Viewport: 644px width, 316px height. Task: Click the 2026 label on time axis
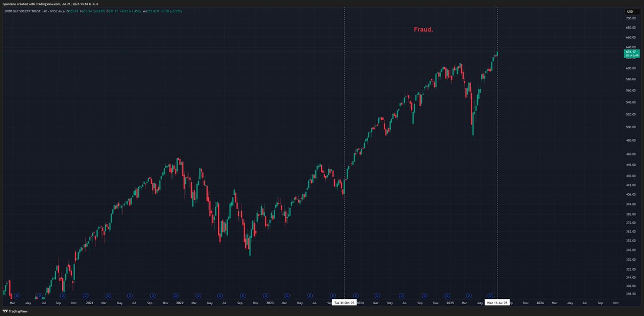click(x=540, y=303)
